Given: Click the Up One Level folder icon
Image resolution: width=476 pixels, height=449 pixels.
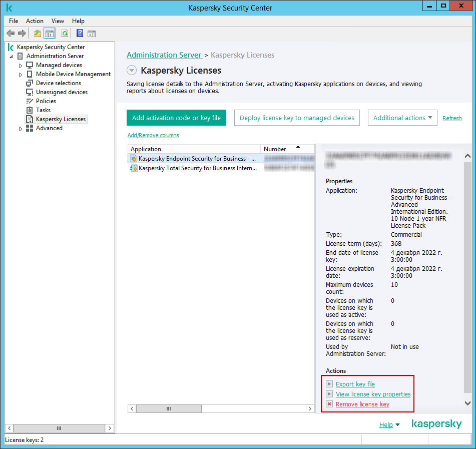Looking at the screenshot, I should pyautogui.click(x=37, y=34).
